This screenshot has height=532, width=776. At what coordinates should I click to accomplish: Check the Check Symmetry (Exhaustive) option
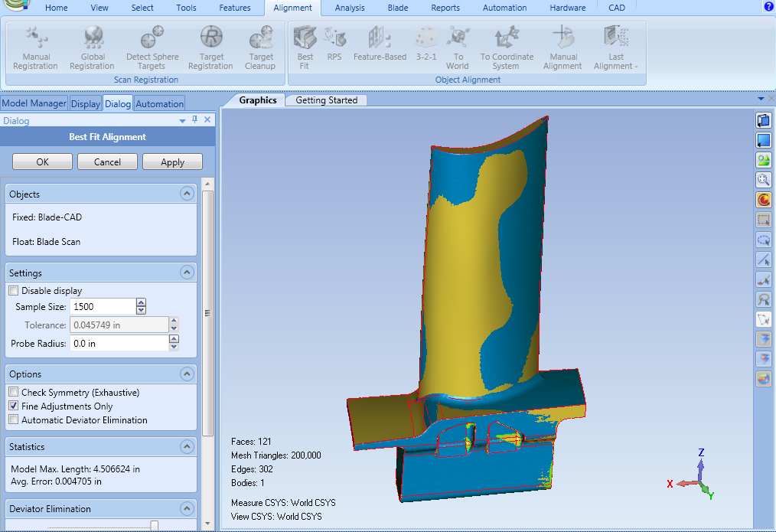[x=13, y=391]
